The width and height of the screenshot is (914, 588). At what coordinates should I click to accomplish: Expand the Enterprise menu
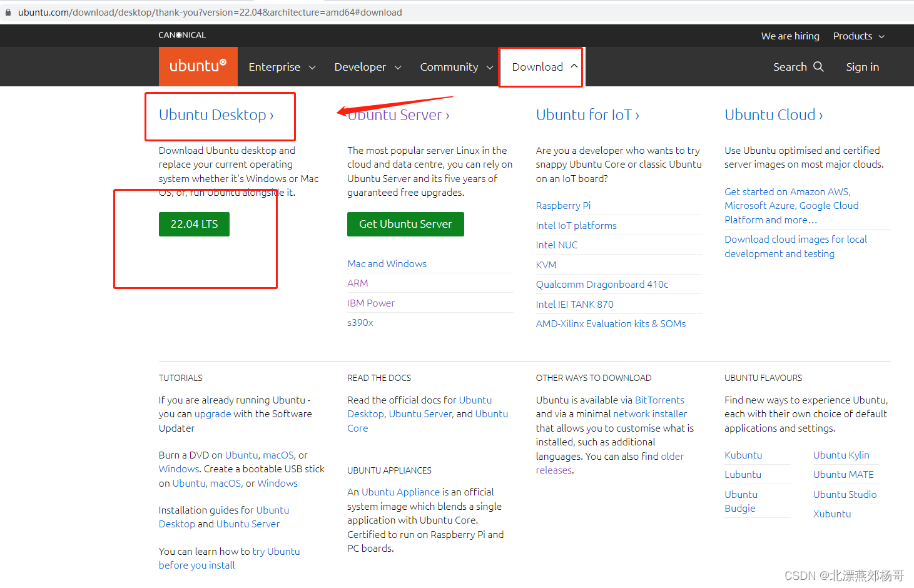282,67
